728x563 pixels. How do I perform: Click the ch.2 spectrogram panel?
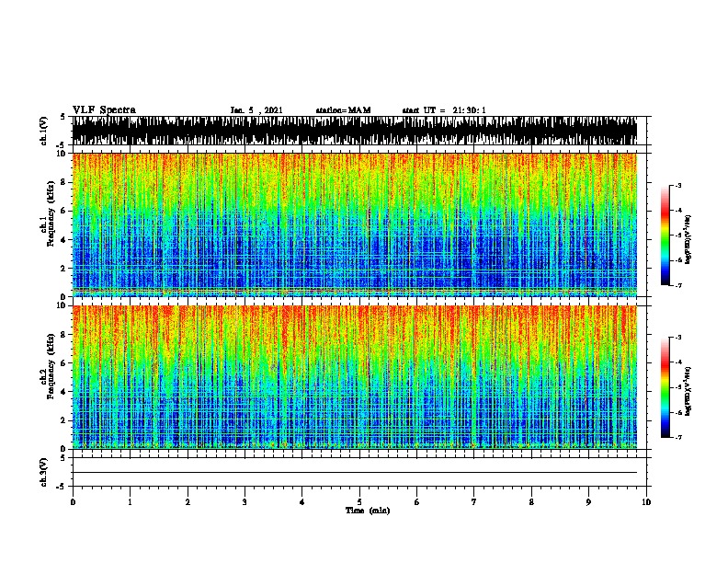pyautogui.click(x=354, y=377)
